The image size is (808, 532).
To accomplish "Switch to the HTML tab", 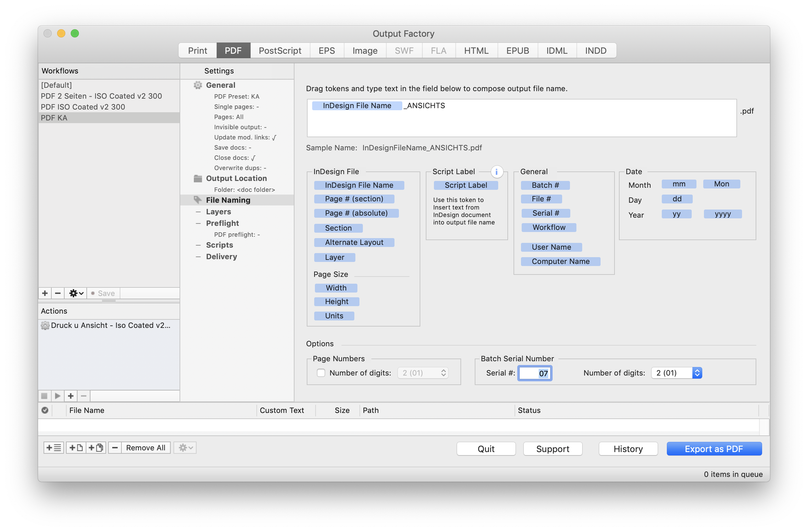I will 476,51.
